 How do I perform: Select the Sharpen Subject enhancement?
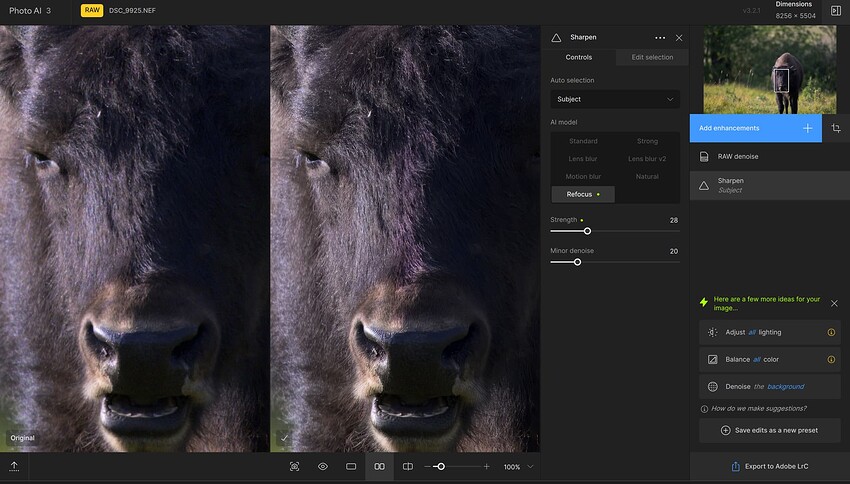click(770, 185)
